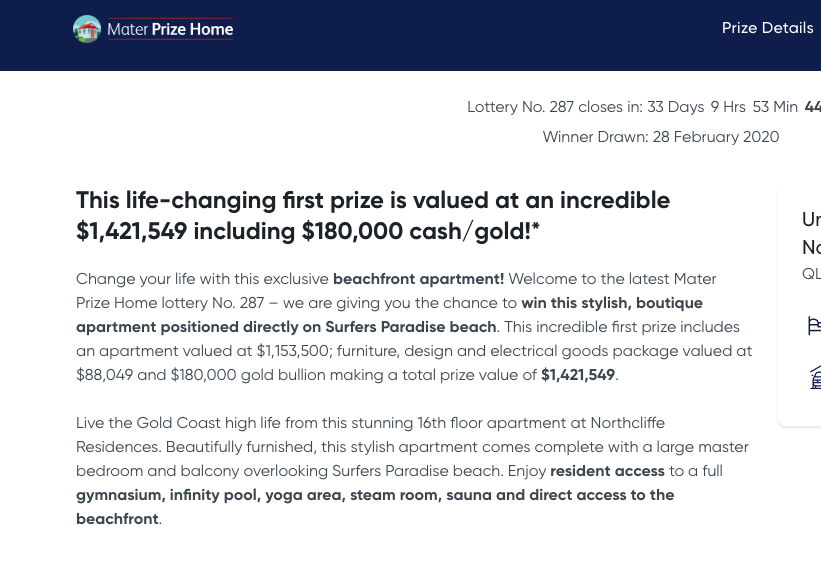
Task: Click the Lottery No. 287 closes in label
Action: tap(554, 107)
